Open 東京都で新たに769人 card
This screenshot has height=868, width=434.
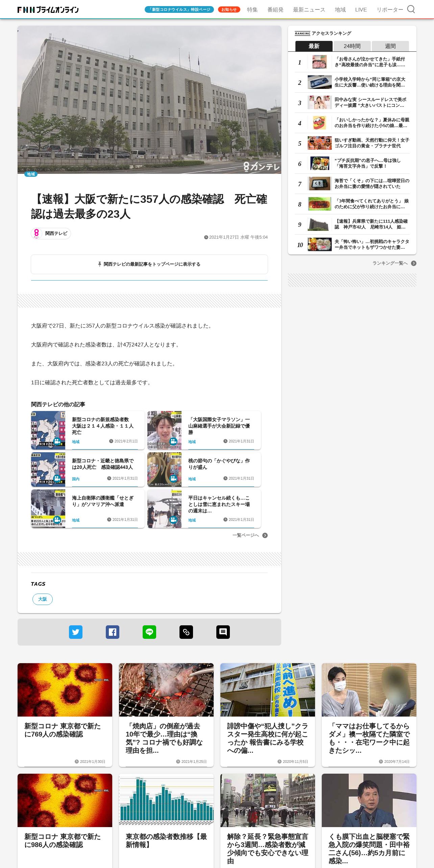65,715
